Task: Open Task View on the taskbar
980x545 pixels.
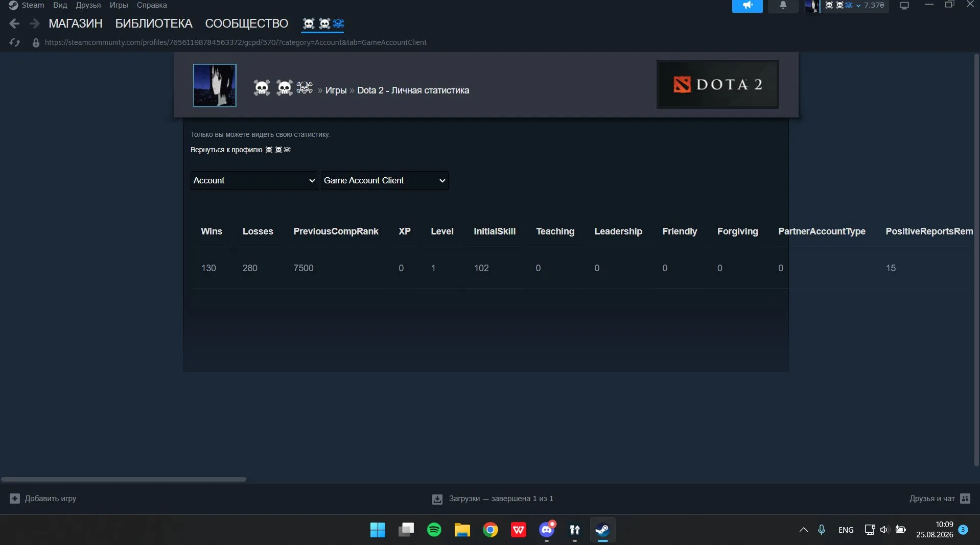Action: coord(406,530)
